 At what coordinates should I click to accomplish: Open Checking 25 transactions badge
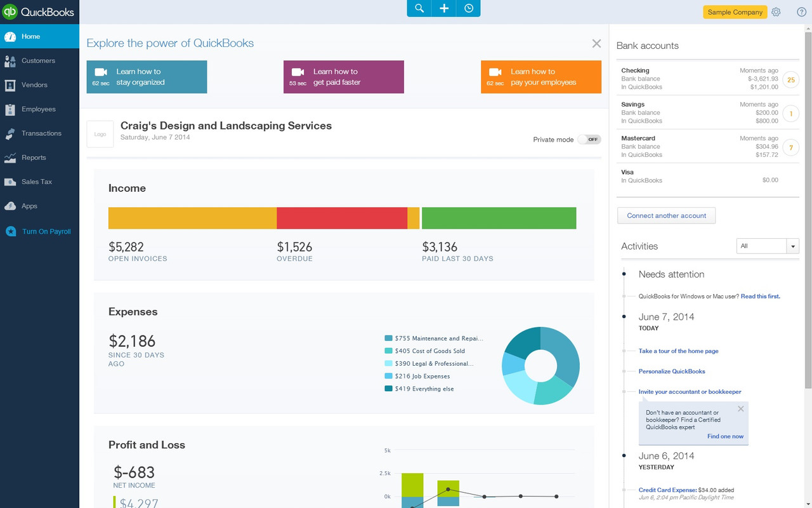[x=790, y=79]
